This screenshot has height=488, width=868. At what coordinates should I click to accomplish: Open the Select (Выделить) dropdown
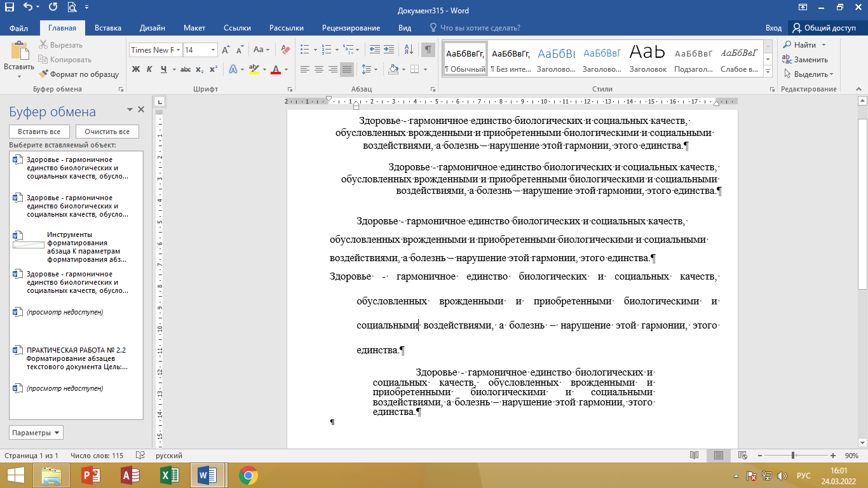point(808,74)
